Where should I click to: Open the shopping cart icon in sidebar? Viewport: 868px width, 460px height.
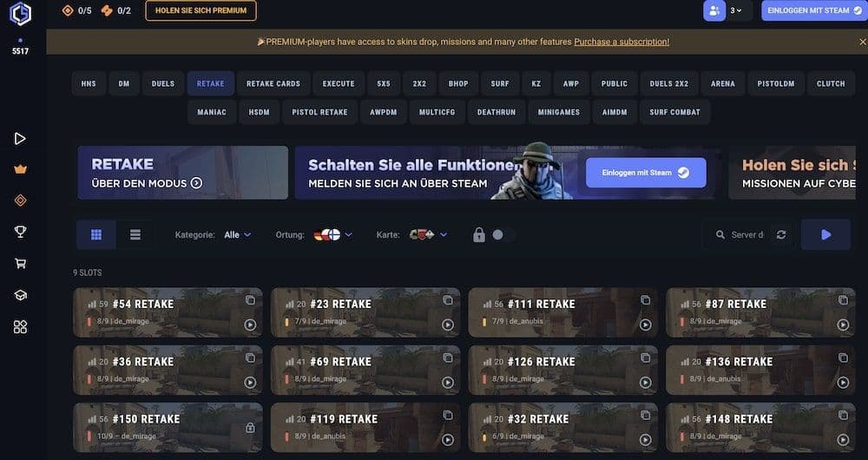tap(21, 264)
